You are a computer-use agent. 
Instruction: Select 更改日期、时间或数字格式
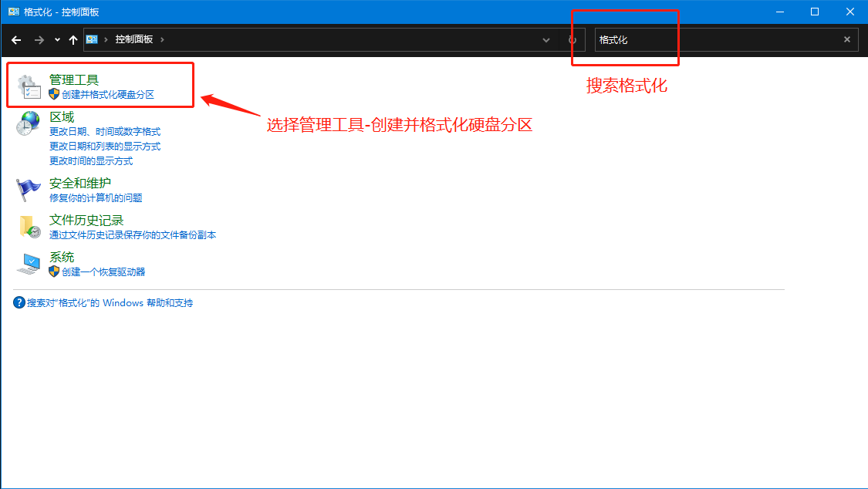pyautogui.click(x=103, y=131)
